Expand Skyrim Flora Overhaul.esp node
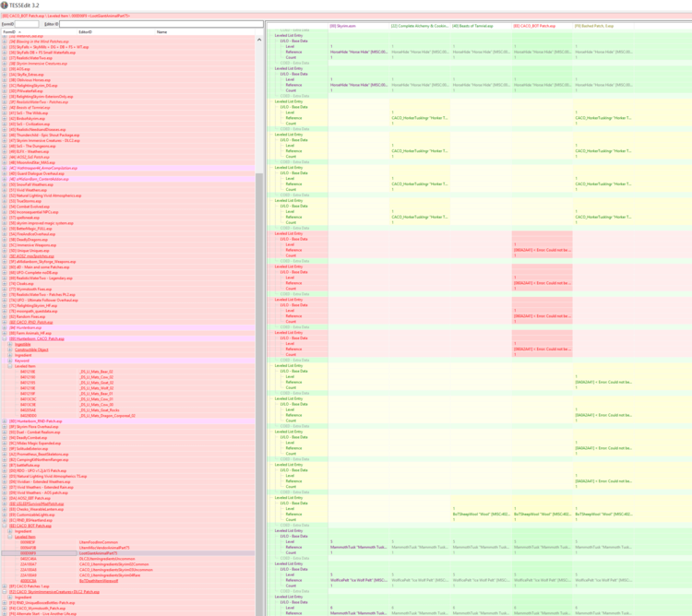The height and width of the screenshot is (616, 692). [5, 427]
